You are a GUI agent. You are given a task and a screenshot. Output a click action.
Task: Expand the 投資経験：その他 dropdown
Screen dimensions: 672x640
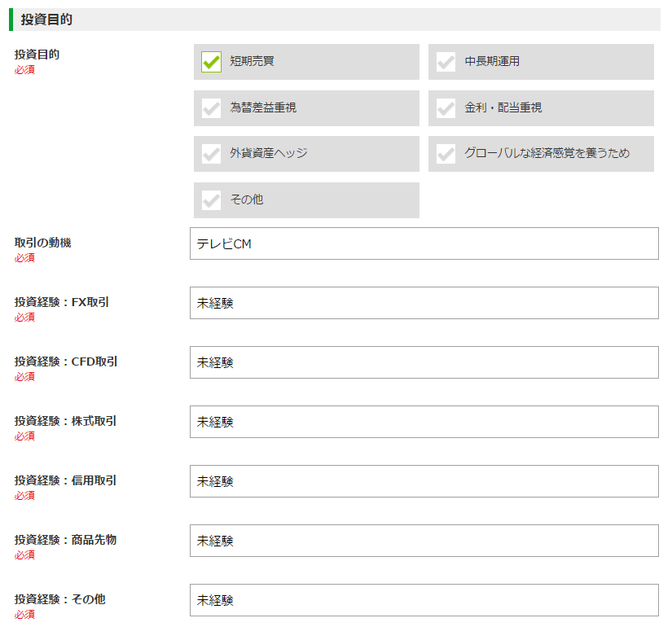(424, 600)
